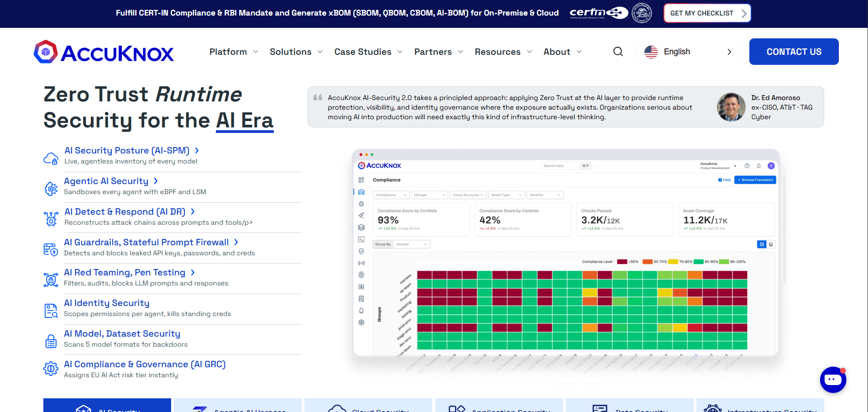
Task: Select the grid dashboard icon in preview sidebar
Action: (x=361, y=180)
